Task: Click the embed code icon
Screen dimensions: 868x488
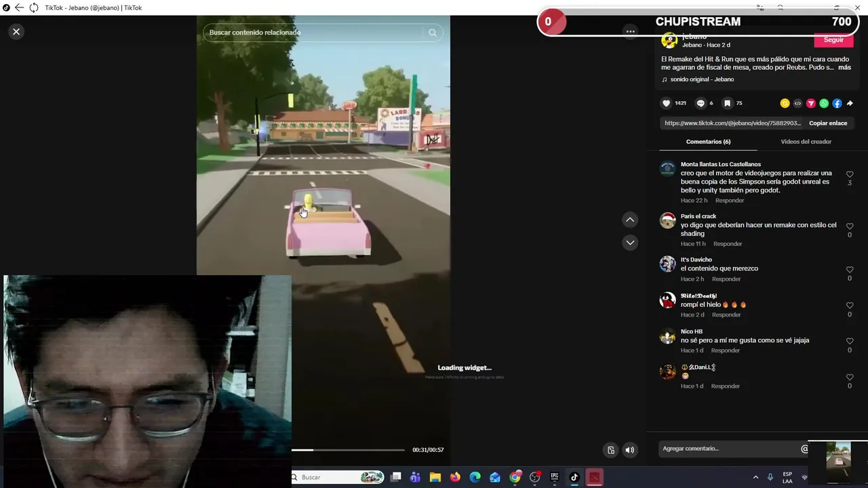Action: (797, 104)
